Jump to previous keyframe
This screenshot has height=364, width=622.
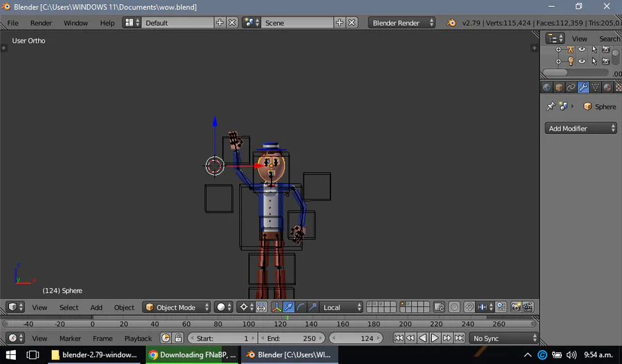[411, 338]
